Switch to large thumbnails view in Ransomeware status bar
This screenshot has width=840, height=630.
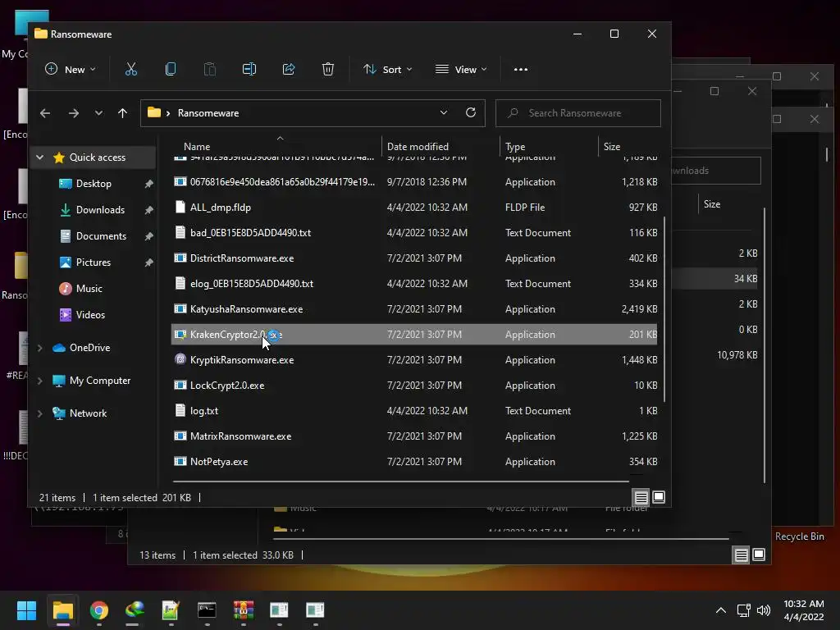click(x=659, y=498)
